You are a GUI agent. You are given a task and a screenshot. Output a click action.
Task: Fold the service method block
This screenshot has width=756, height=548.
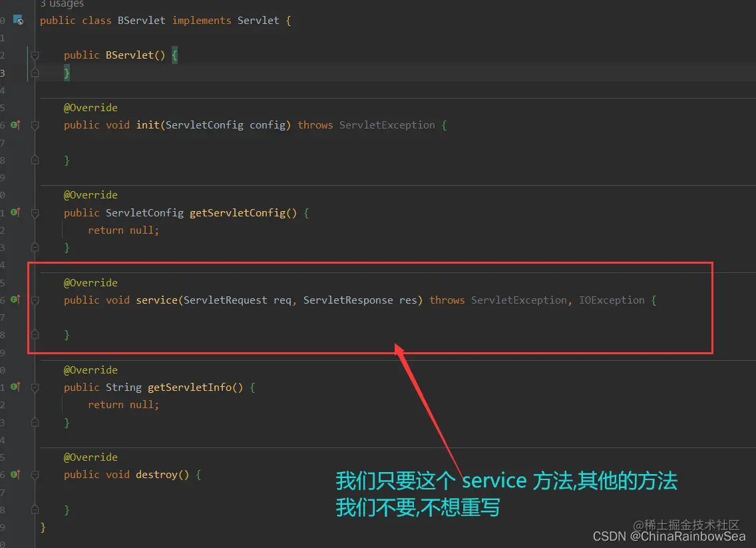(35, 300)
